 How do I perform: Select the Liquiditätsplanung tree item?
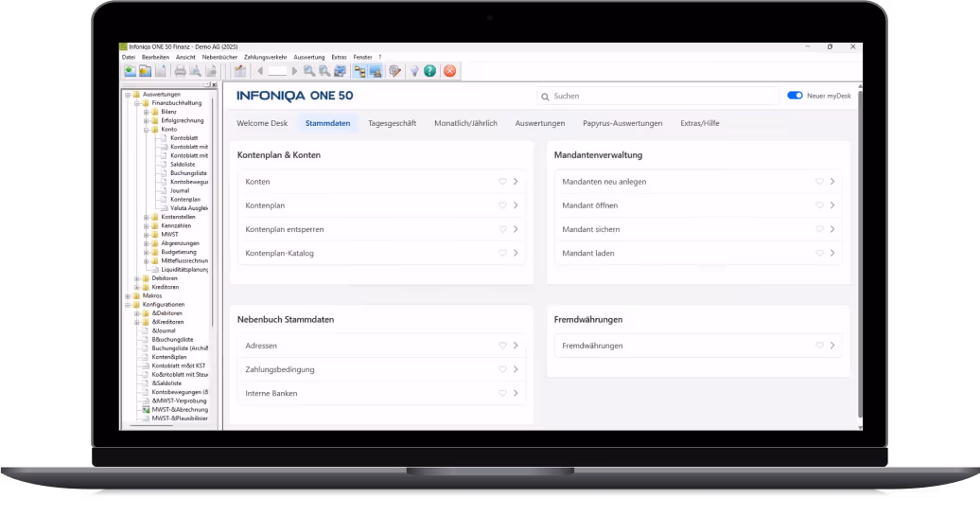(x=184, y=270)
